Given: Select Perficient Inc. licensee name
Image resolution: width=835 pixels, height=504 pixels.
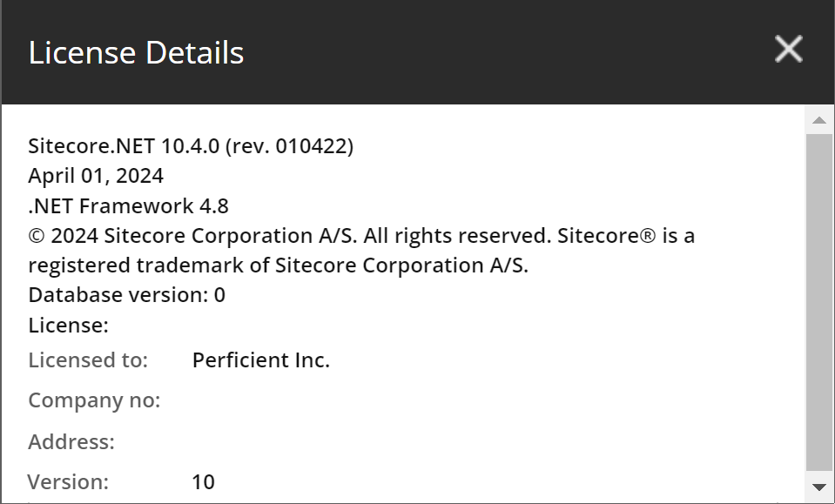Looking at the screenshot, I should pos(260,360).
